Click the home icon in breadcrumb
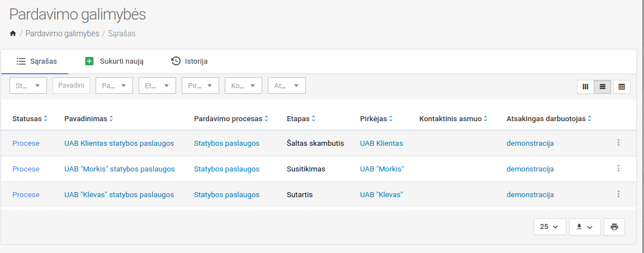Image resolution: width=644 pixels, height=253 pixels. tap(13, 34)
